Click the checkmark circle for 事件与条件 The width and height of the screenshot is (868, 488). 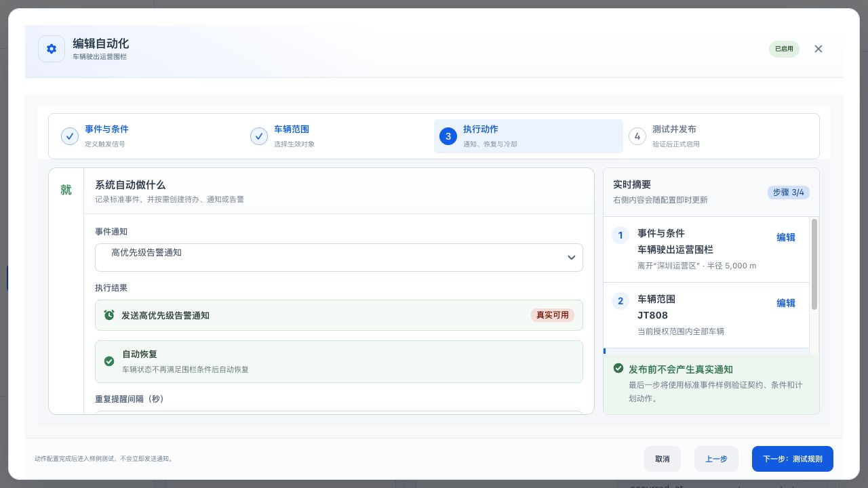click(x=70, y=136)
